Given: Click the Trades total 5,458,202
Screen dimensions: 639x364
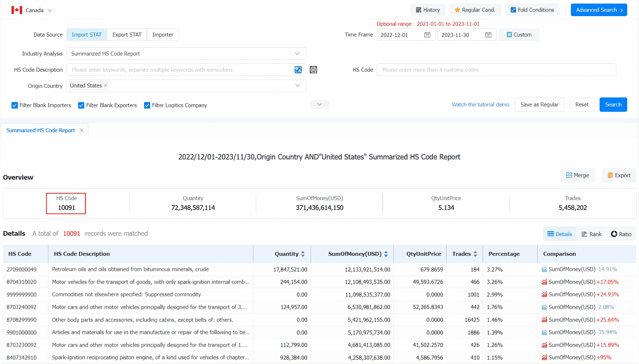Looking at the screenshot, I should tap(573, 208).
